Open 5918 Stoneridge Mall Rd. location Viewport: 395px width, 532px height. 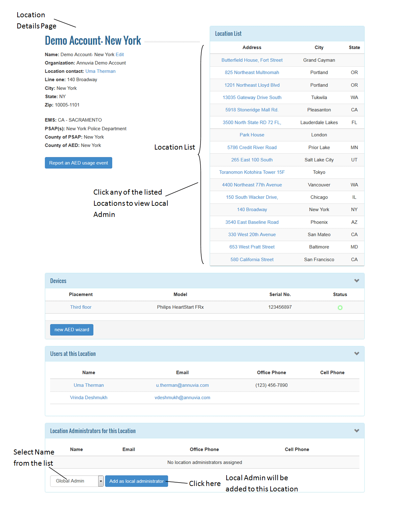point(252,110)
